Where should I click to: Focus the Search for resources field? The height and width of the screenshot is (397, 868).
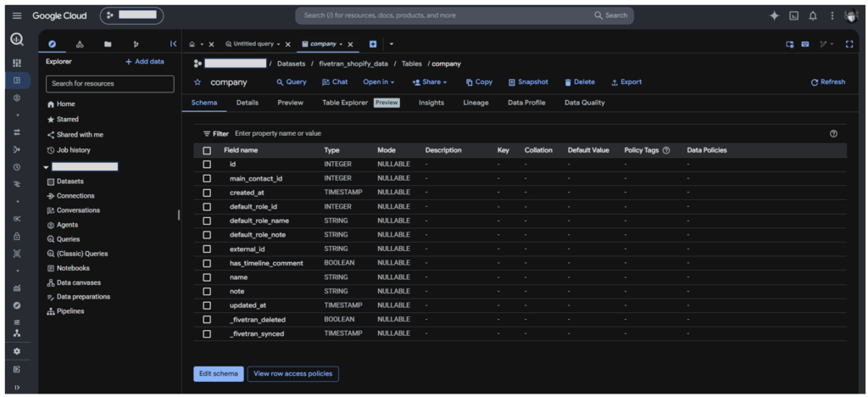click(x=109, y=84)
